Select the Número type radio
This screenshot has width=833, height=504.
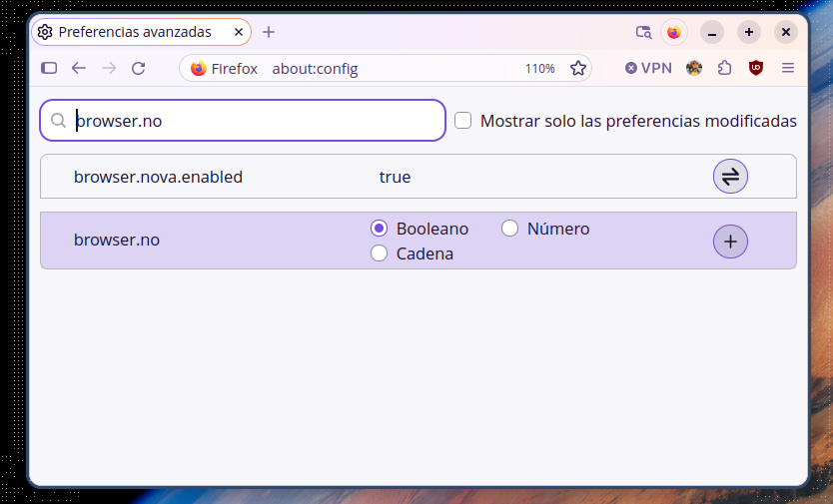[509, 229]
